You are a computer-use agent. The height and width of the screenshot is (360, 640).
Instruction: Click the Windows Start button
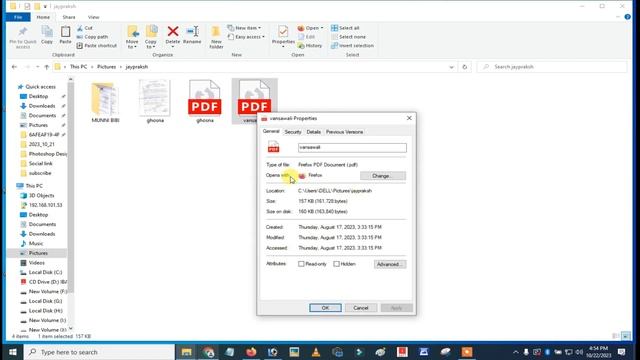[12, 352]
